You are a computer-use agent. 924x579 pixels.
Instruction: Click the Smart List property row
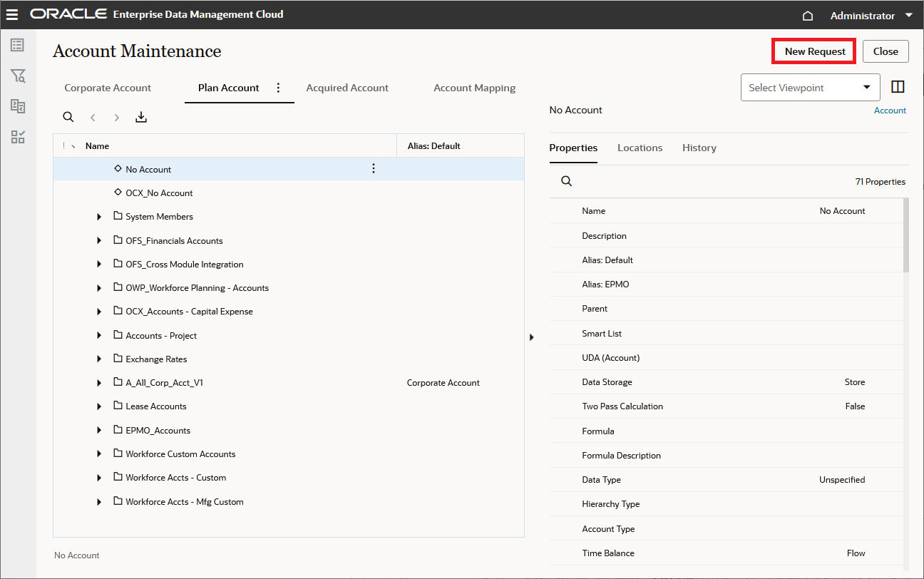pyautogui.click(x=726, y=334)
